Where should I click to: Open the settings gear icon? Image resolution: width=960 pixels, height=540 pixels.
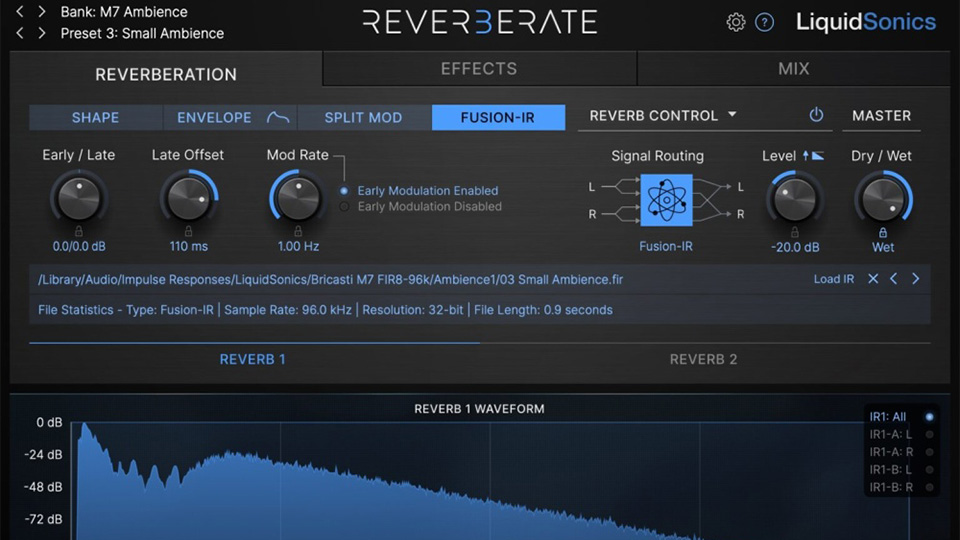(x=736, y=22)
